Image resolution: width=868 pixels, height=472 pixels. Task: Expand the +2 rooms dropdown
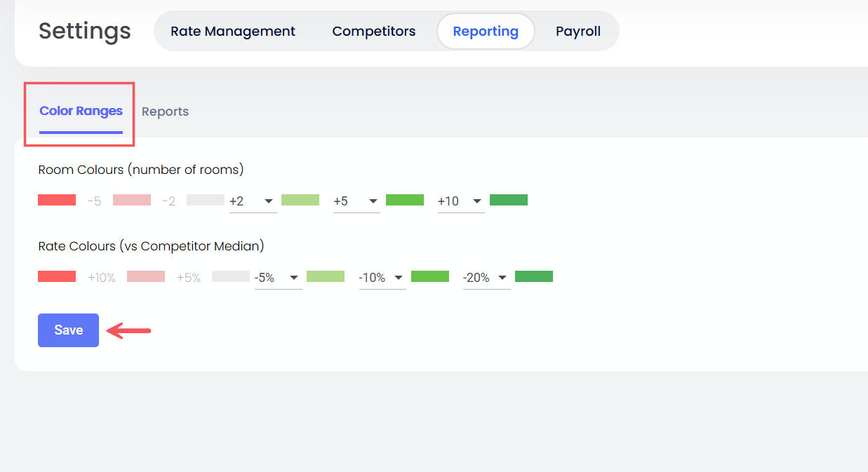(253, 201)
